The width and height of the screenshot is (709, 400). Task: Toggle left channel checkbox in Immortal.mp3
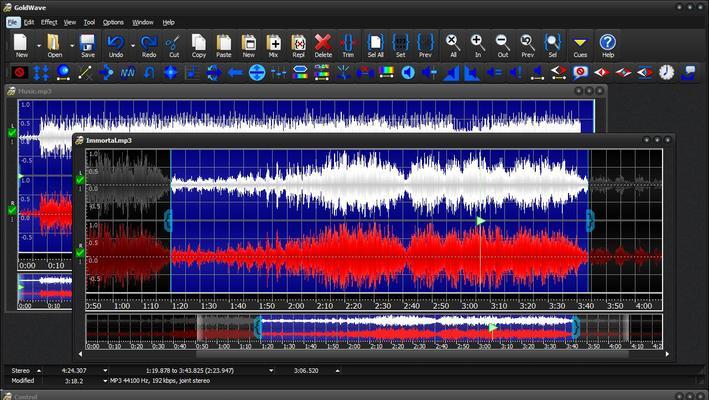click(80, 180)
